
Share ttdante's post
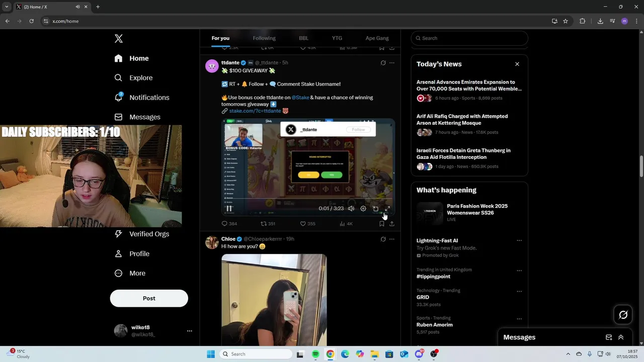[392, 224]
